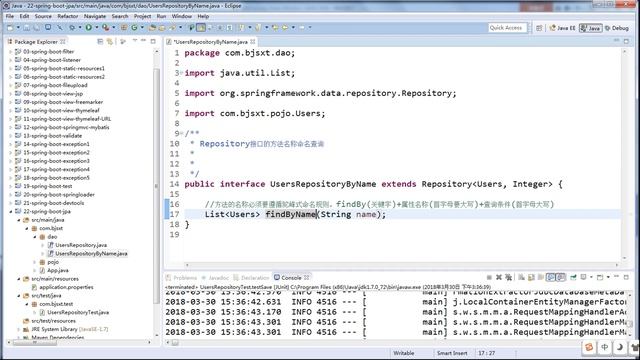Open the Window menu
This screenshot has height=360, width=640.
[x=182, y=16]
